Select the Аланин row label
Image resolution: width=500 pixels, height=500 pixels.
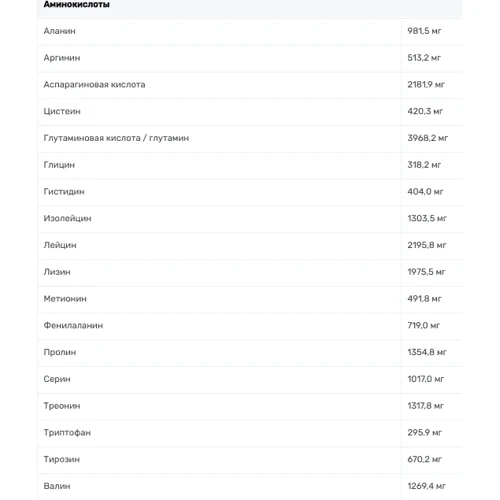pyautogui.click(x=59, y=31)
